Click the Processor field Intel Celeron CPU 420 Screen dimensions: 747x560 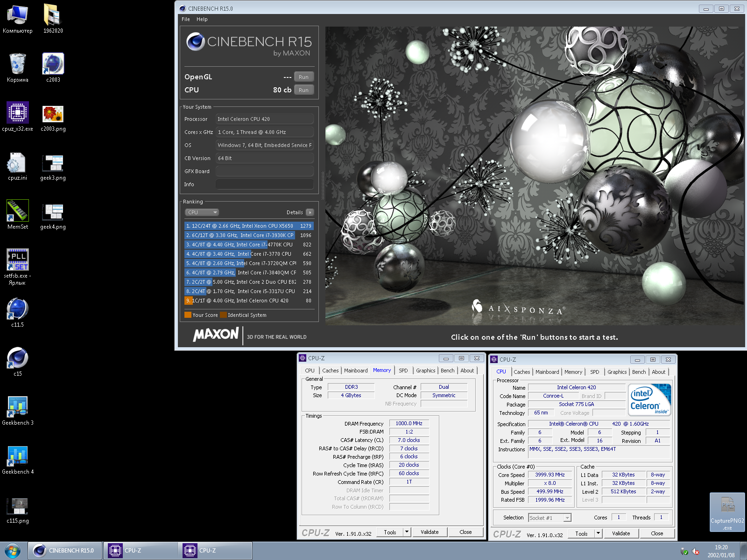coord(265,119)
